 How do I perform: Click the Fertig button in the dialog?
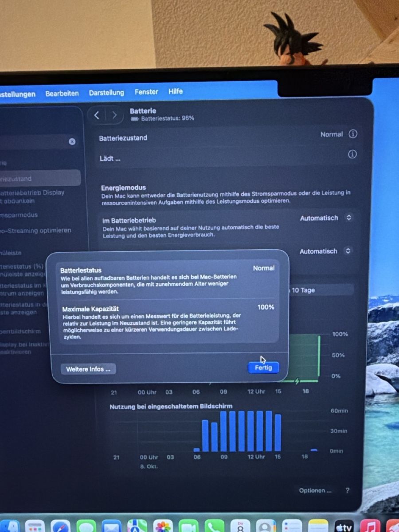tap(263, 368)
